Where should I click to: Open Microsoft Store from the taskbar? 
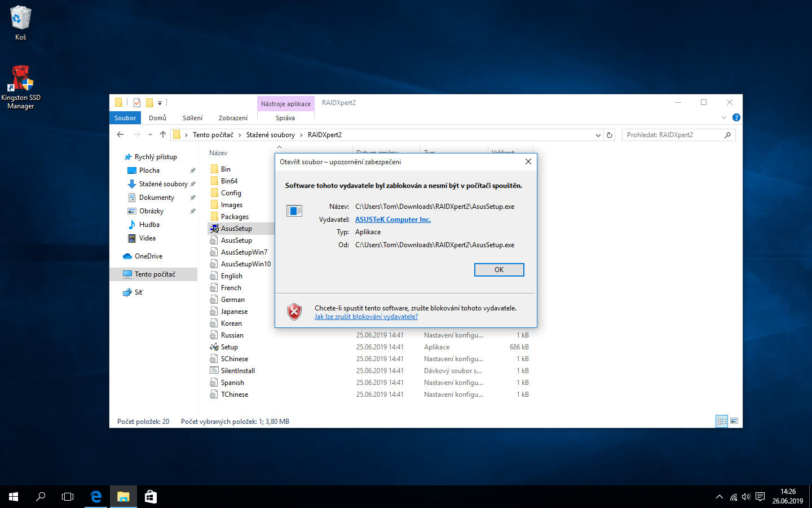151,497
